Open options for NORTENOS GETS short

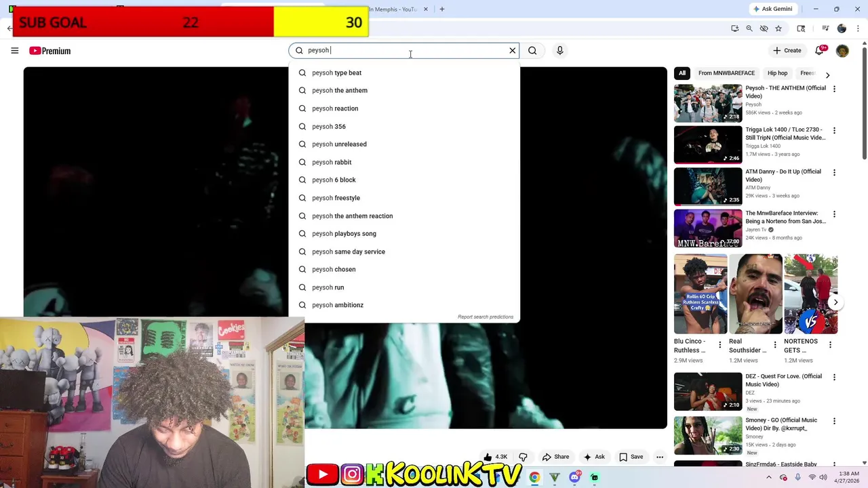point(830,345)
